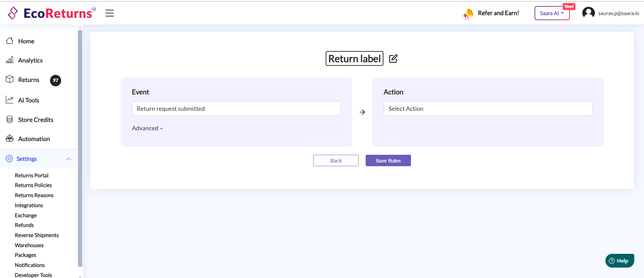Screen dimensions: 644x278
Task: Click the edit pencil icon beside Return label
Action: tap(393, 58)
